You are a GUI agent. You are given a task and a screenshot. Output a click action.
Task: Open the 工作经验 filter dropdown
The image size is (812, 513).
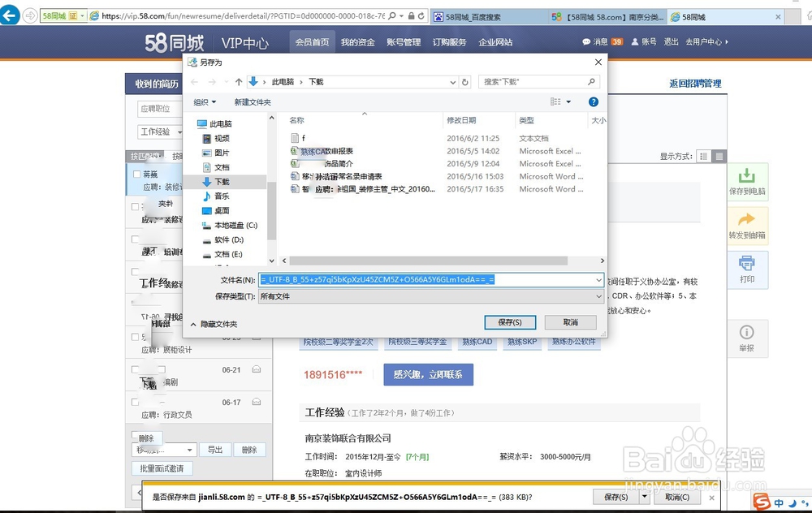pyautogui.click(x=160, y=132)
